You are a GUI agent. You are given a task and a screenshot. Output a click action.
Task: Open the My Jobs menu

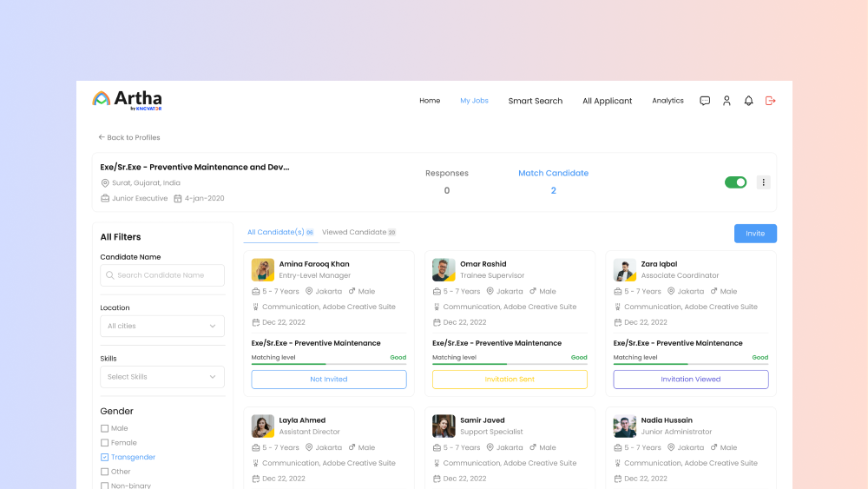click(x=475, y=101)
